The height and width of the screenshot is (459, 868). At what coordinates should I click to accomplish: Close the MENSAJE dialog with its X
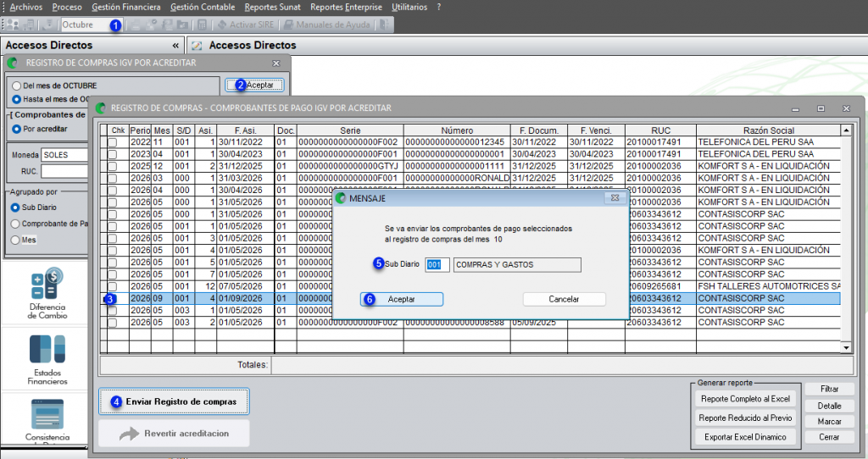(615, 197)
